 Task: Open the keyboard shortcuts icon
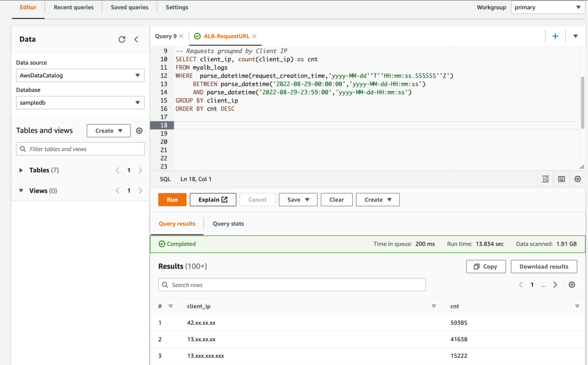click(561, 179)
